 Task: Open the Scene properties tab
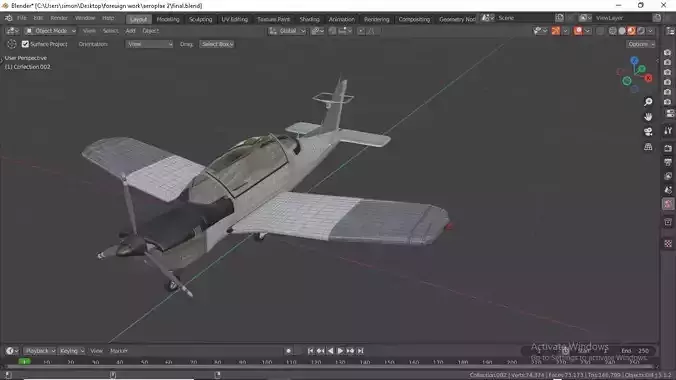tap(668, 190)
